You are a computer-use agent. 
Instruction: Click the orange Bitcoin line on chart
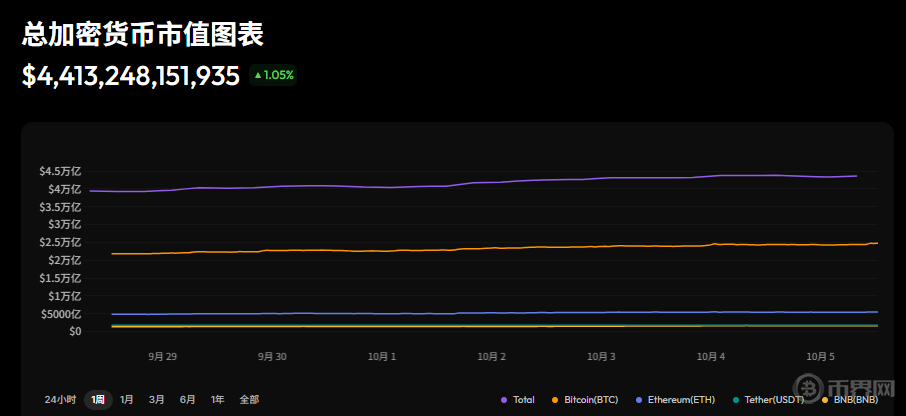(x=500, y=247)
